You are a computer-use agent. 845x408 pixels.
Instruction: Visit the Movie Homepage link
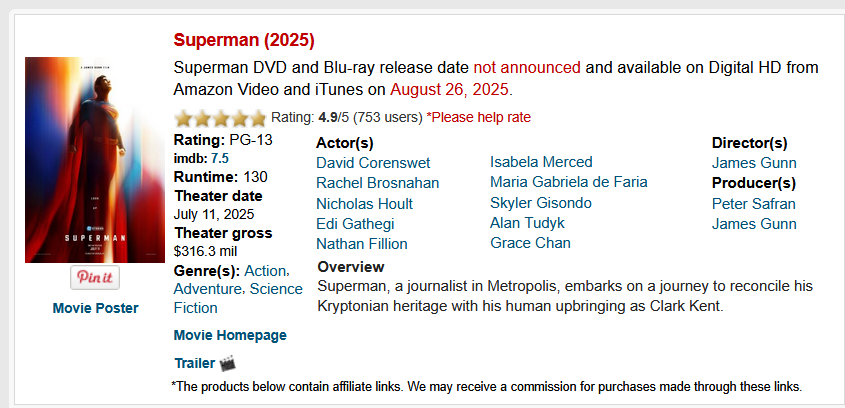tap(230, 335)
